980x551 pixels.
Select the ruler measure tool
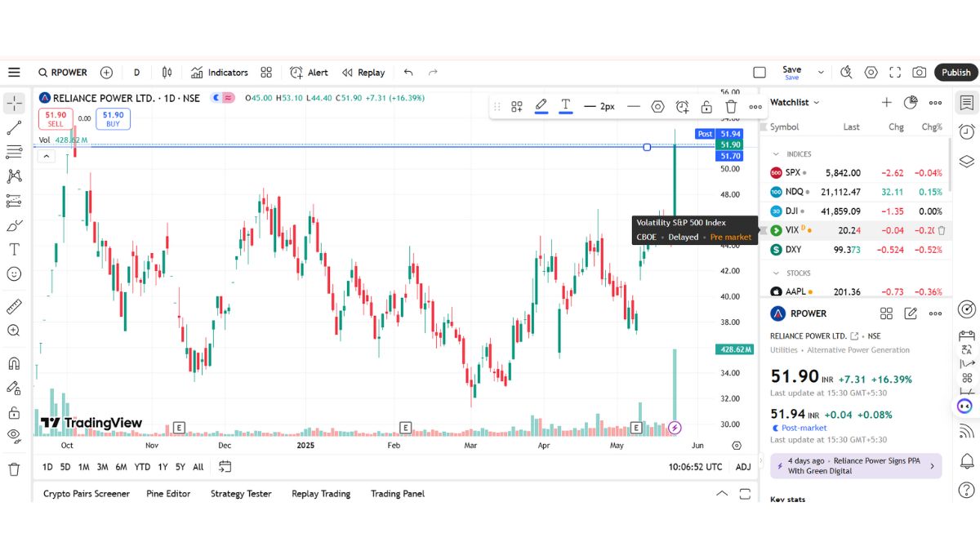pyautogui.click(x=14, y=306)
